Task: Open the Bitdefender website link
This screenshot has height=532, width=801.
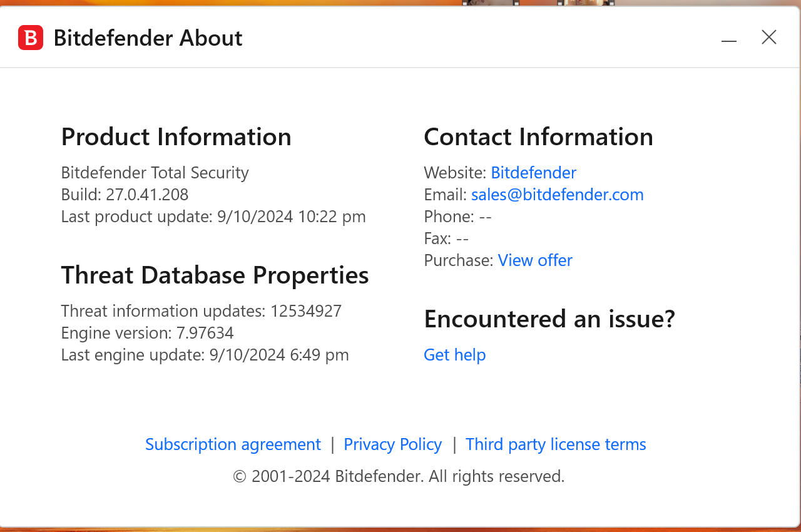Action: coord(533,173)
